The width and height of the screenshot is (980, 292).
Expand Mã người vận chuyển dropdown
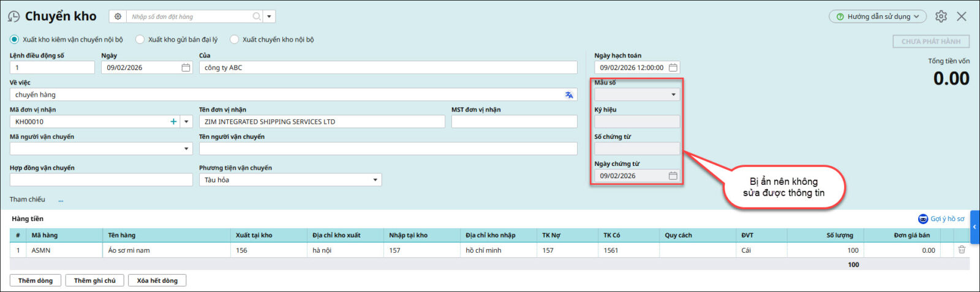186,149
